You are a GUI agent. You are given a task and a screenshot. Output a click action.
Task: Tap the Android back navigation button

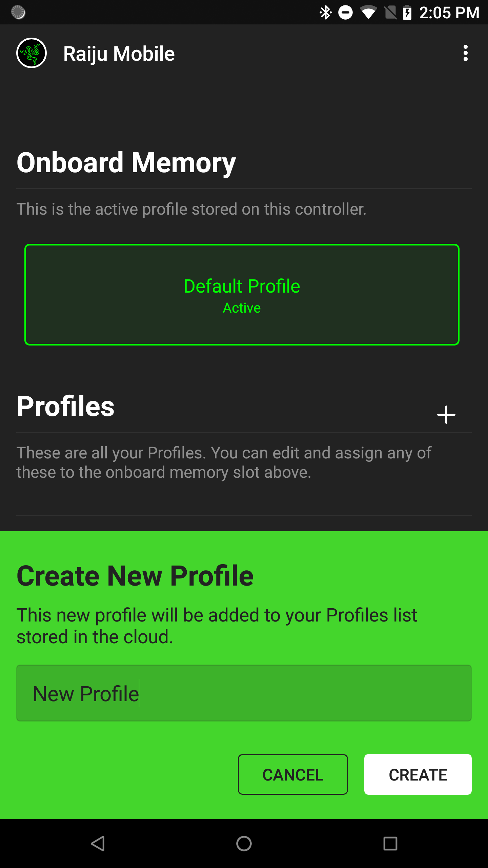click(x=98, y=843)
